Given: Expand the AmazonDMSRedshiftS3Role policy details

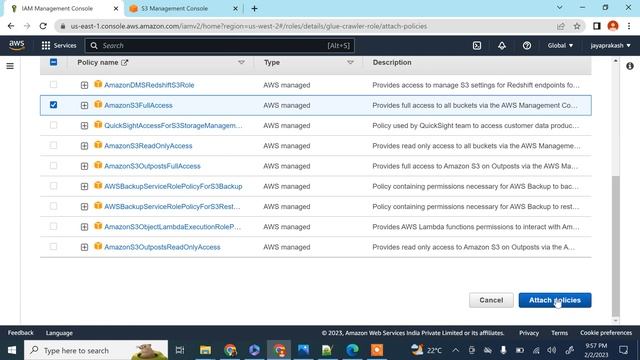Looking at the screenshot, I should pos(84,85).
